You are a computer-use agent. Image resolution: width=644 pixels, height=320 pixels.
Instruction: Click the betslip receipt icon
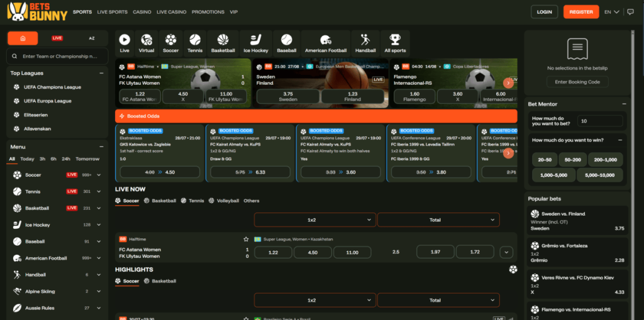click(577, 49)
